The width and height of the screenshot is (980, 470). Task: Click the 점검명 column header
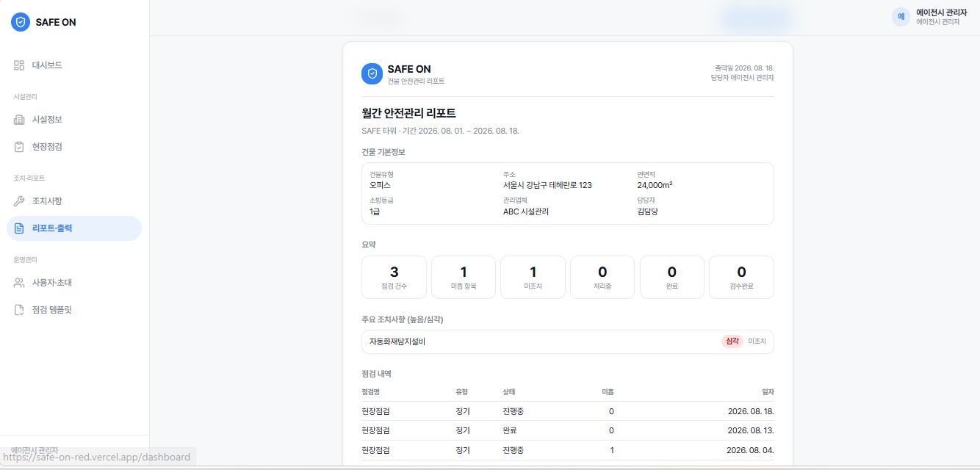pos(370,392)
